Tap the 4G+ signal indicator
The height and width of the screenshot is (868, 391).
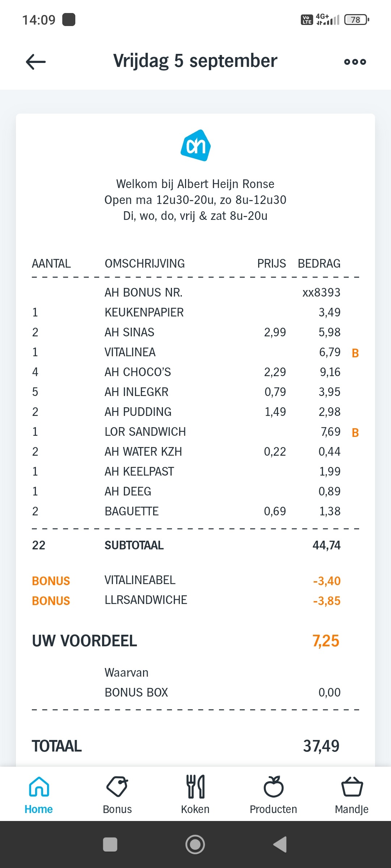pyautogui.click(x=325, y=18)
